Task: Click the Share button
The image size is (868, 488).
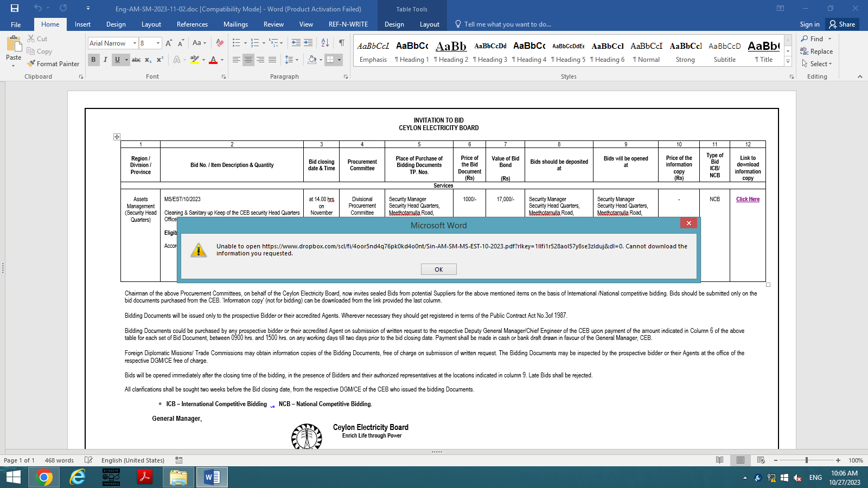Action: click(x=842, y=24)
